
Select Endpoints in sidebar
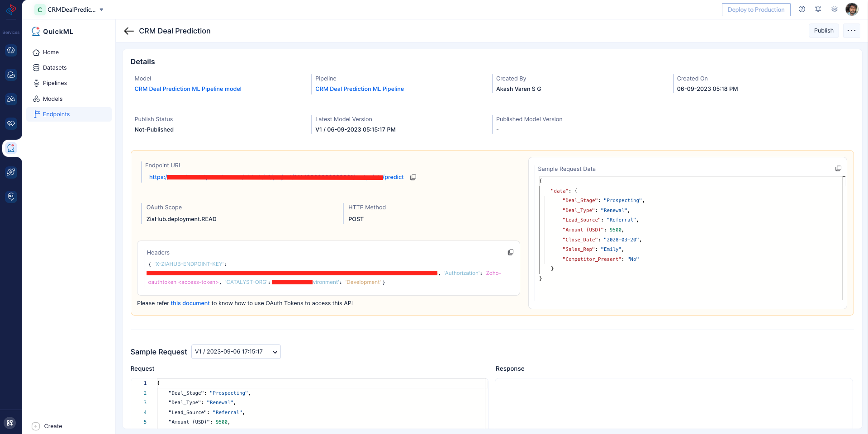point(69,114)
